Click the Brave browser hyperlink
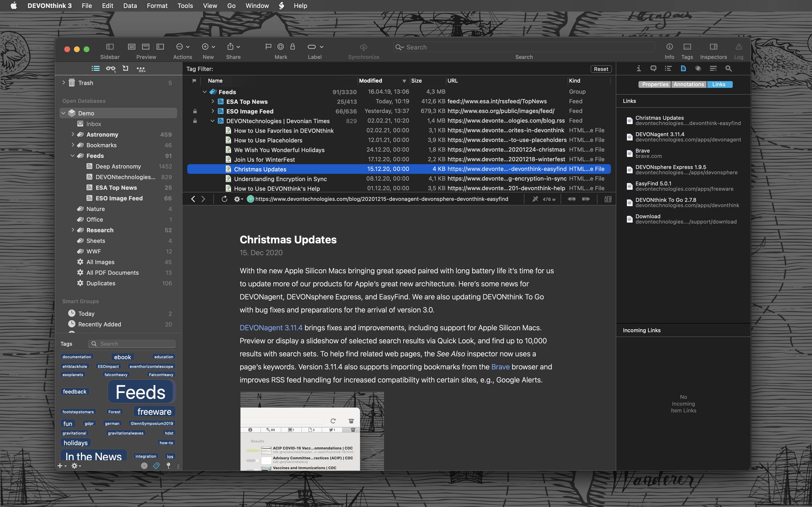This screenshot has width=812, height=507. pos(500,366)
